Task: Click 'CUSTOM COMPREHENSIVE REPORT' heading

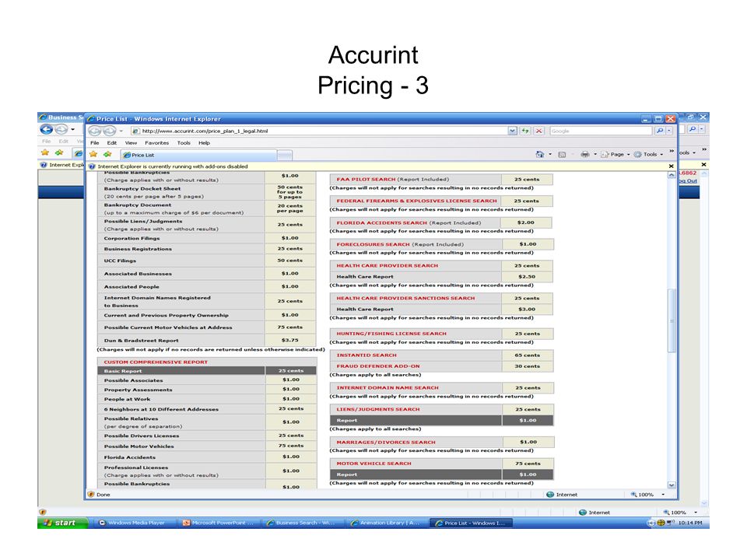Action: pyautogui.click(x=156, y=362)
